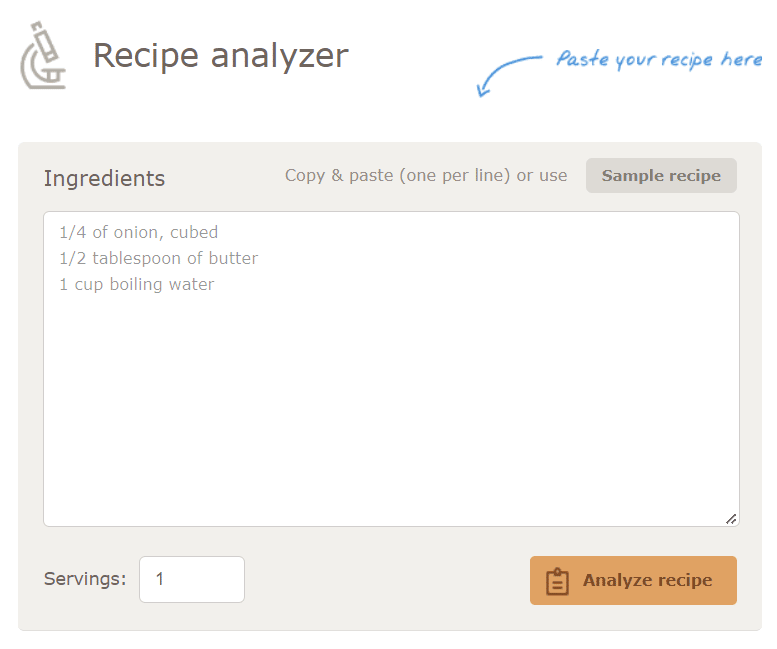The image size is (777, 649).
Task: Click the Servings label
Action: click(85, 579)
